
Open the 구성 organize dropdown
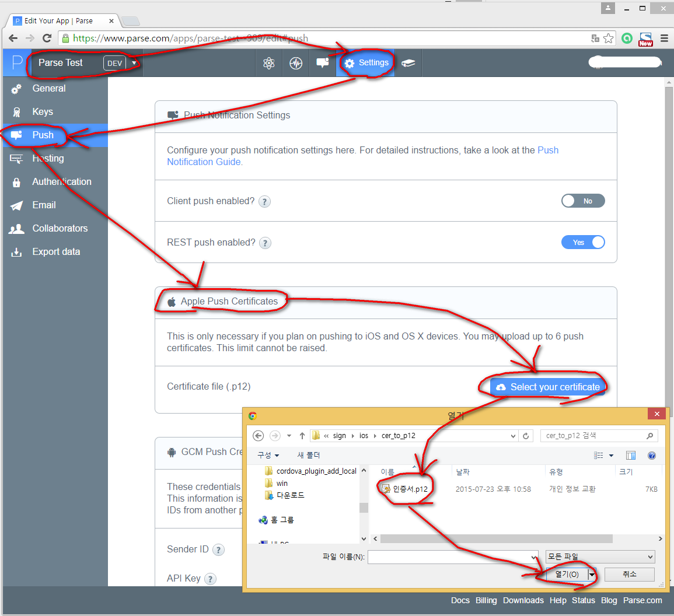pos(268,456)
